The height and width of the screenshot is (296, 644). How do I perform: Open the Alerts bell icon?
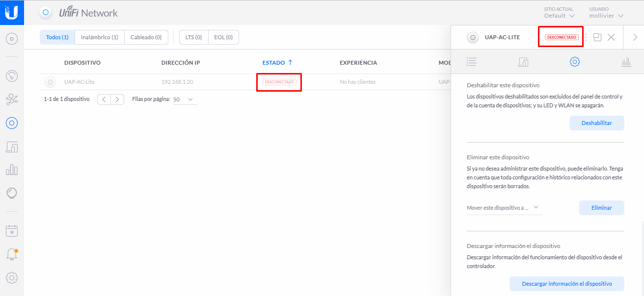pos(12,254)
